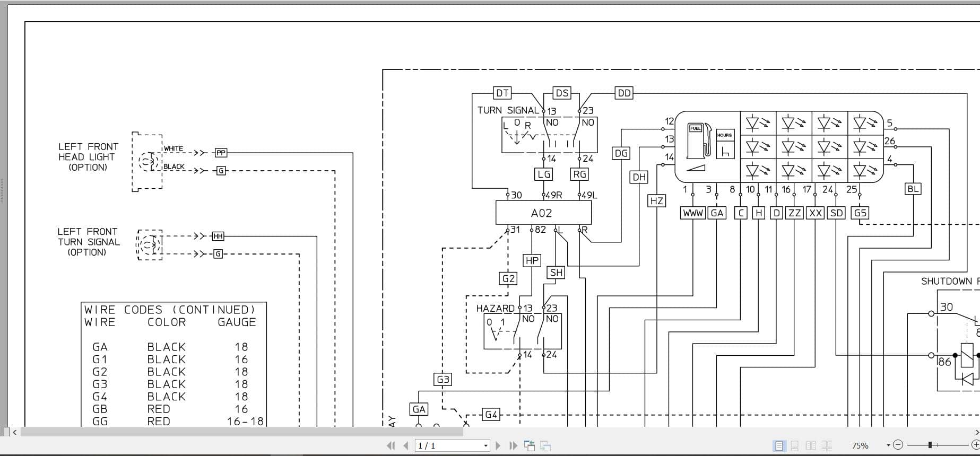Jump to the last page

click(x=513, y=446)
